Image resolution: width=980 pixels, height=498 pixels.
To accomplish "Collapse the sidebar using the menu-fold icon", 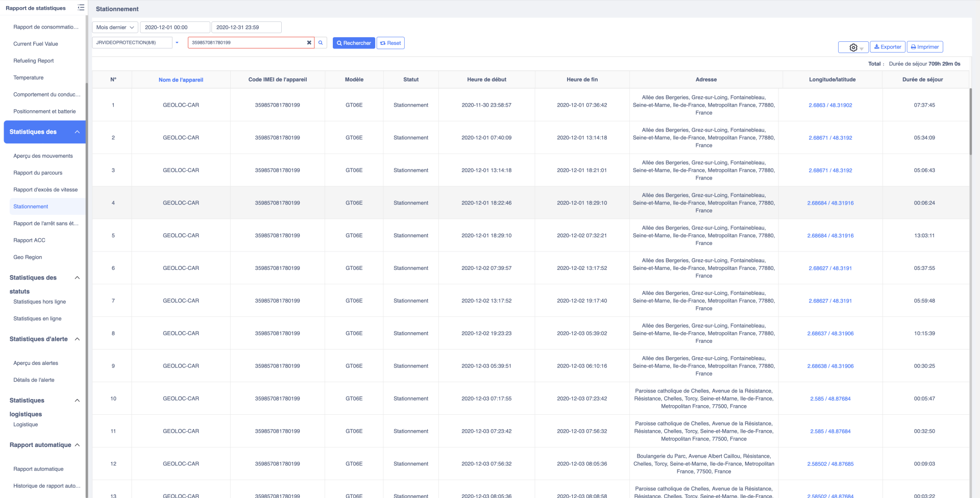I will pyautogui.click(x=81, y=8).
